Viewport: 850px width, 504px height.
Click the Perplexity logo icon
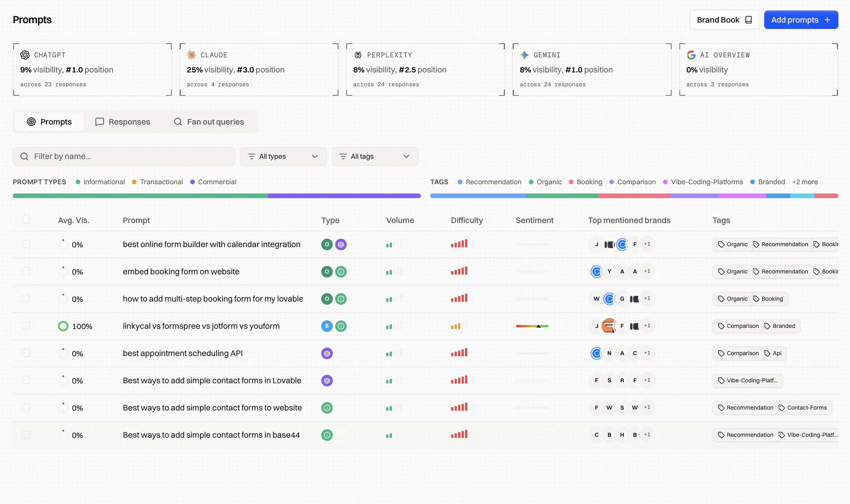pyautogui.click(x=358, y=55)
